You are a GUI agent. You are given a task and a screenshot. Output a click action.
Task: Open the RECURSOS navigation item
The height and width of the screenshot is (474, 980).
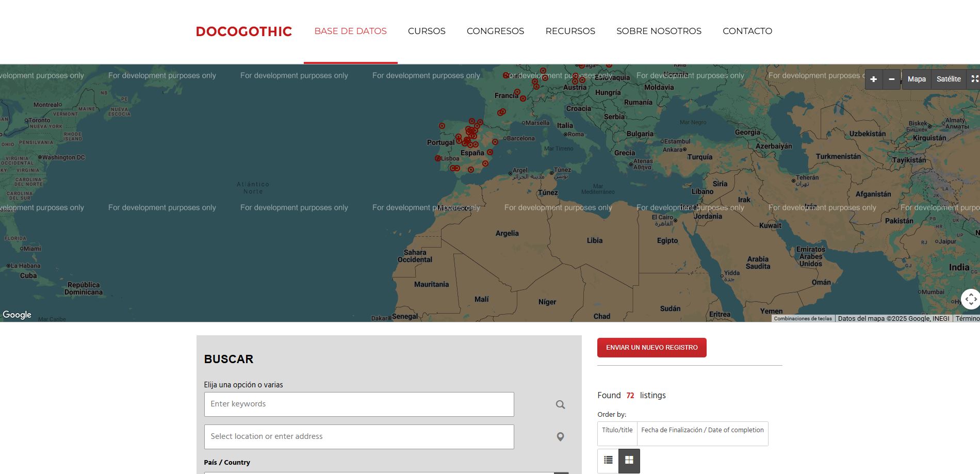(570, 31)
